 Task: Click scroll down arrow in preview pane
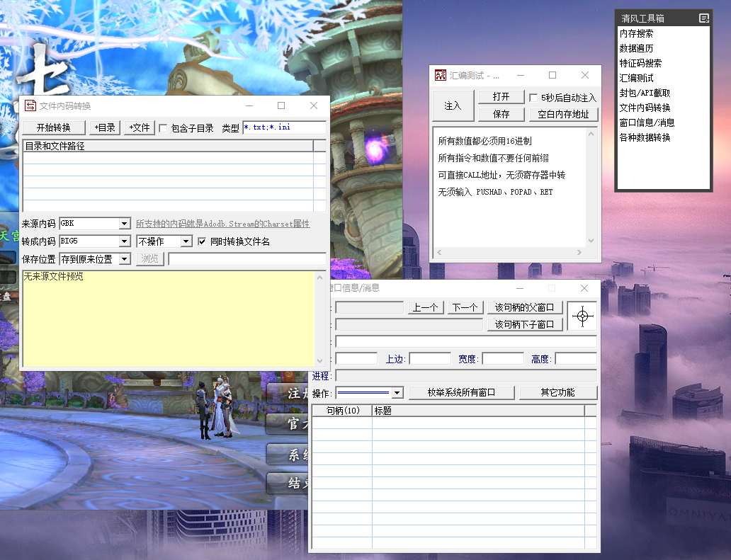tap(320, 361)
